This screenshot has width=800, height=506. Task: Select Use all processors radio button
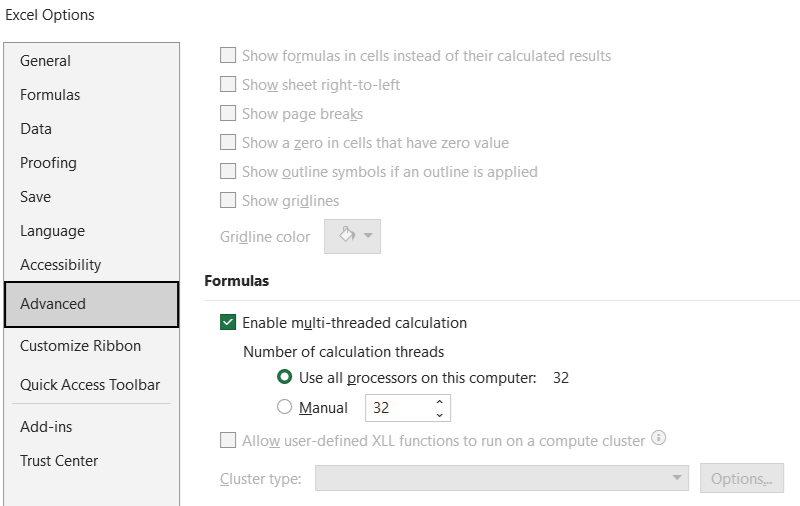click(285, 378)
